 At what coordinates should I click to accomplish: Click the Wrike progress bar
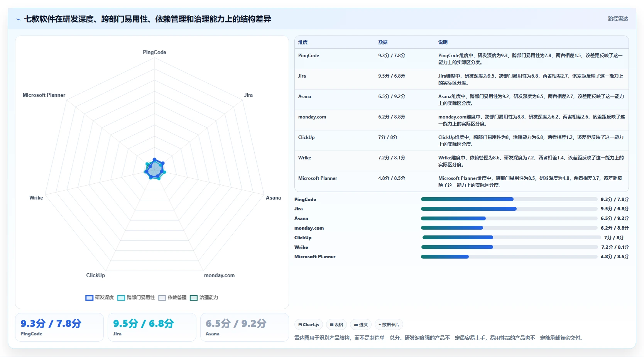point(509,247)
